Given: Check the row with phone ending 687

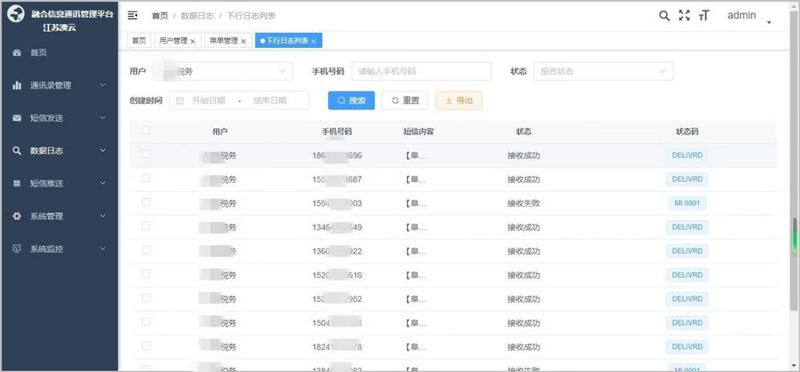Looking at the screenshot, I should tap(146, 178).
